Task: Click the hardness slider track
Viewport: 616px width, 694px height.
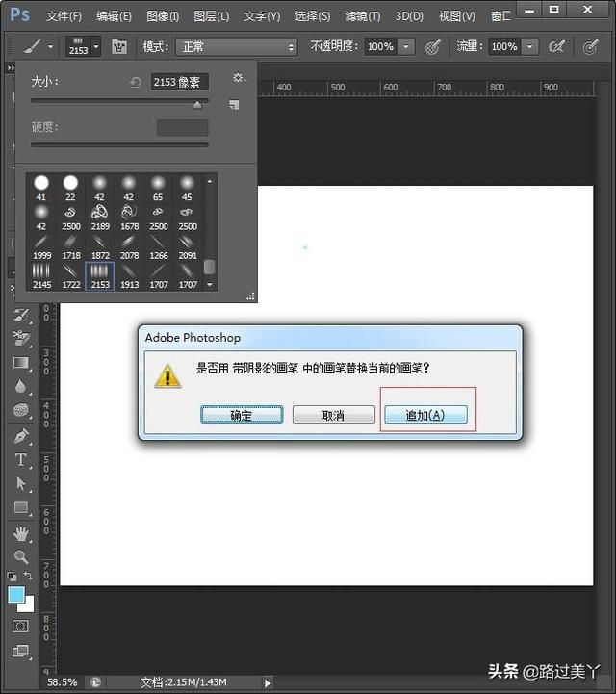Action: point(119,144)
